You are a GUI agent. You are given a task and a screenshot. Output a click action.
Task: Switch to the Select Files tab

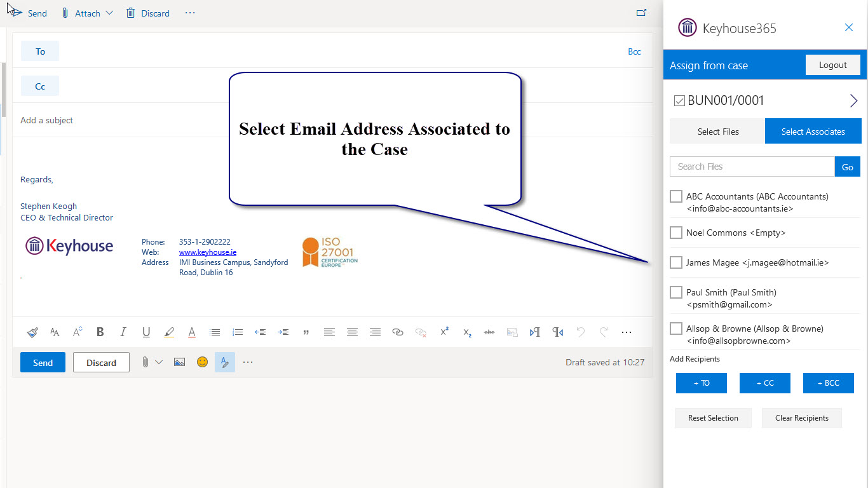[717, 132]
